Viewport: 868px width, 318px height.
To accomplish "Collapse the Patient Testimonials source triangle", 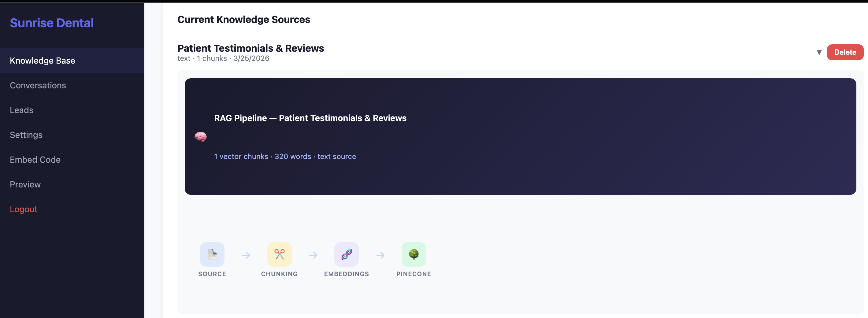I will [819, 53].
